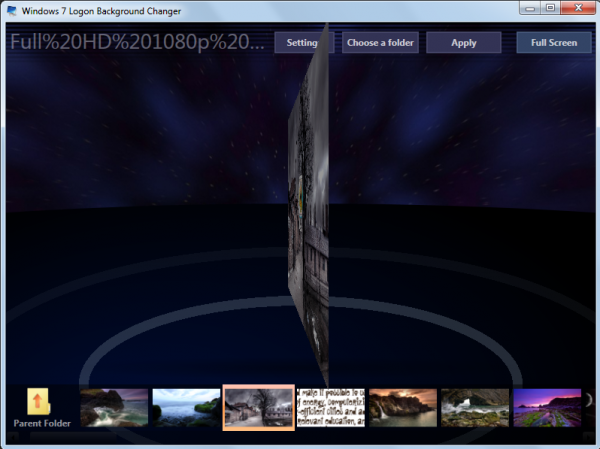The width and height of the screenshot is (600, 449).
Task: Minimize the Logon Background Changer window
Action: [x=530, y=8]
